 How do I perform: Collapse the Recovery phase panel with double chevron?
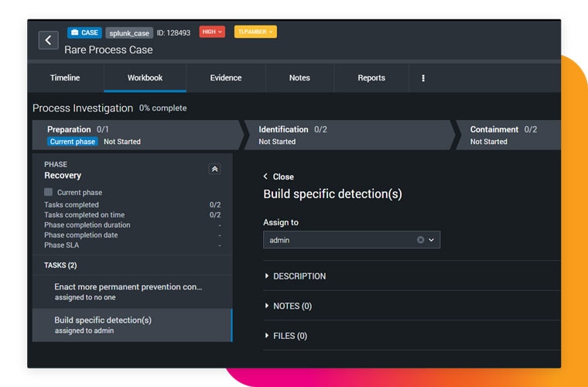214,170
